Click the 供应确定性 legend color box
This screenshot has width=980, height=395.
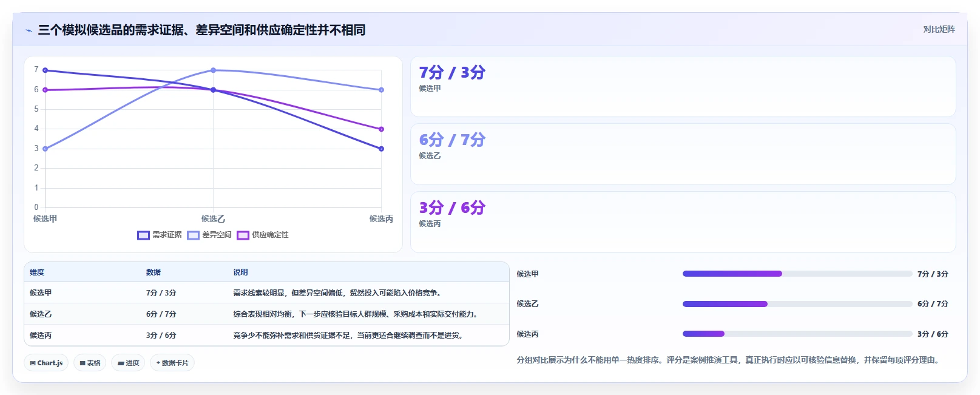[243, 235]
